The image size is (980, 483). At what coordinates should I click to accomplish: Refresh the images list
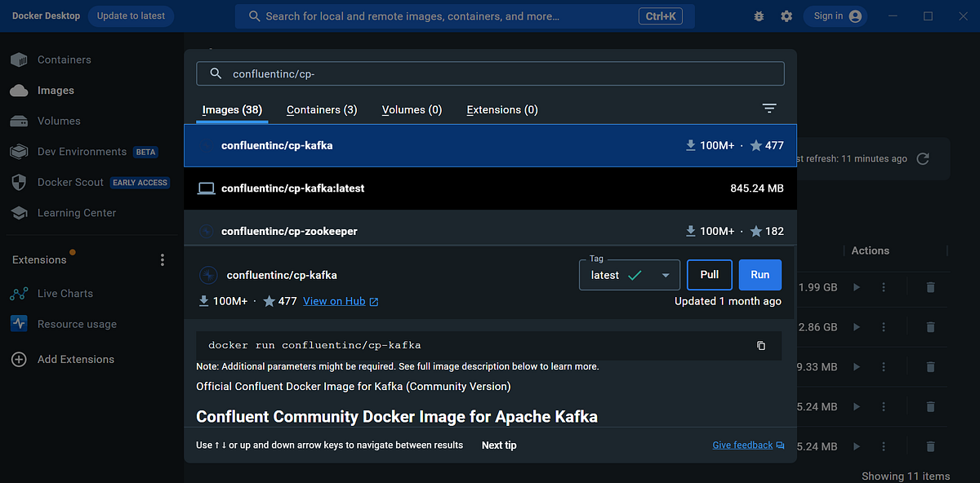coord(923,159)
